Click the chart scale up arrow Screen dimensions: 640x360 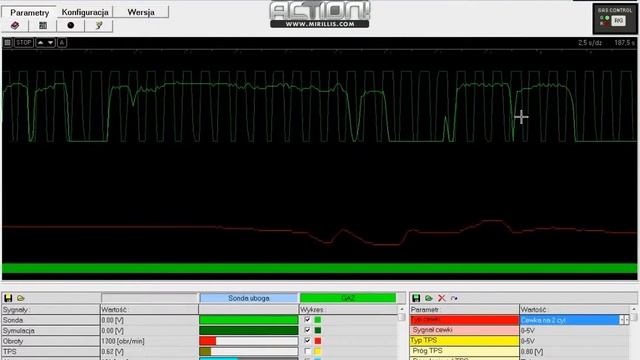pos(40,42)
